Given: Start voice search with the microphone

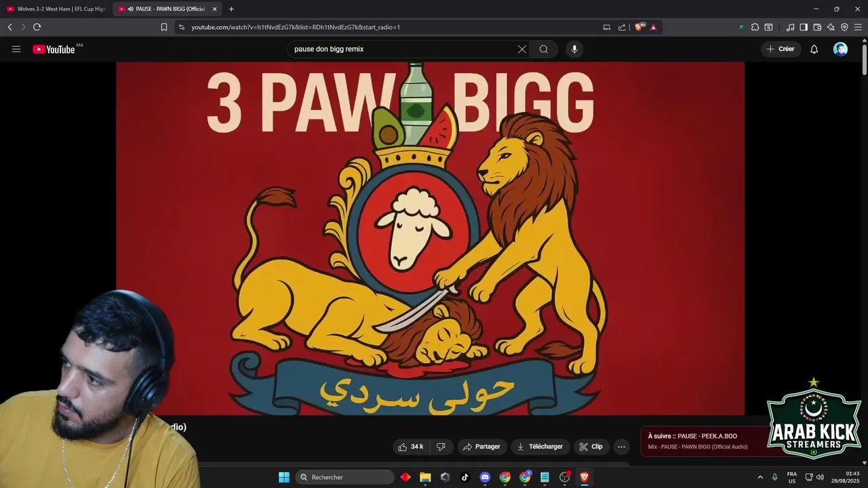Looking at the screenshot, I should tap(574, 49).
